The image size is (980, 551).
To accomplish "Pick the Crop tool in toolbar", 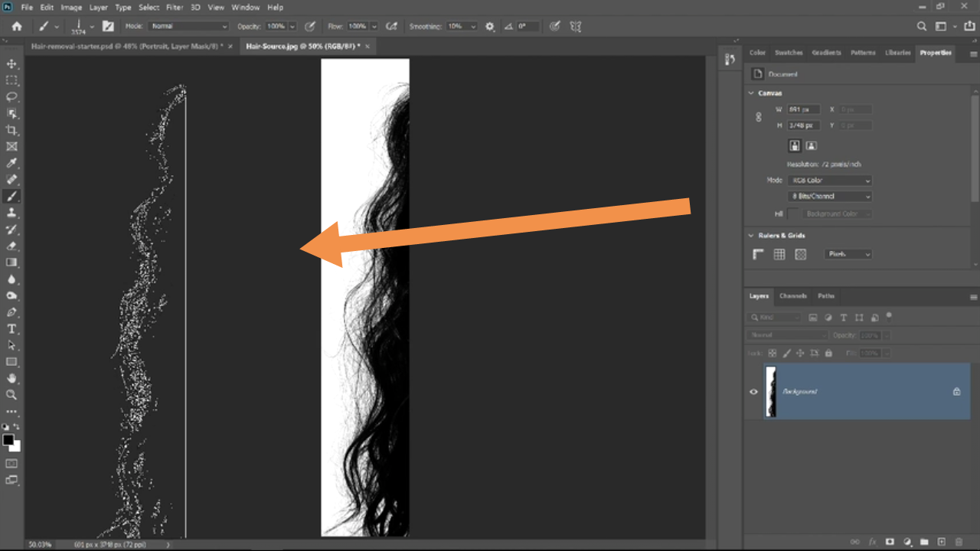I will pos(11,130).
